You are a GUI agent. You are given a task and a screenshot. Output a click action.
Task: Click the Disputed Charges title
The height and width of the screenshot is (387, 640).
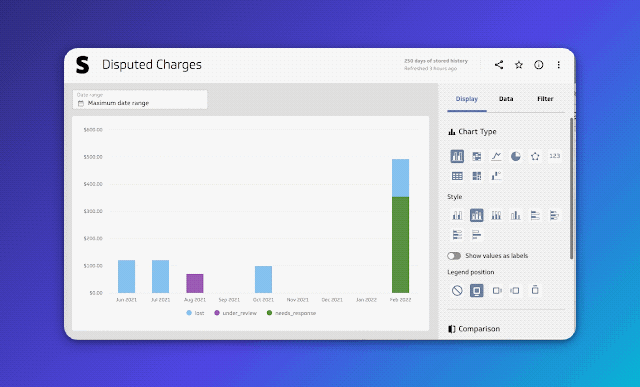[x=152, y=65]
